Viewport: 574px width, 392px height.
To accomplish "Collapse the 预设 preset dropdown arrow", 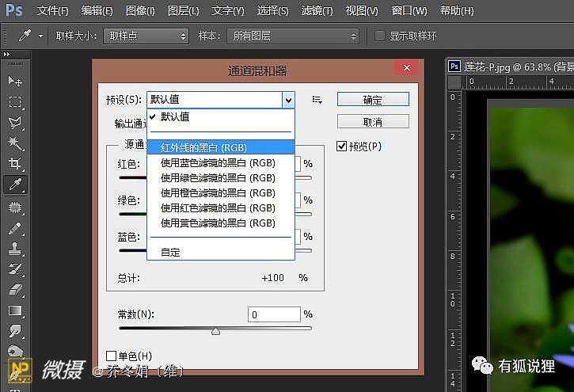I will 287,100.
